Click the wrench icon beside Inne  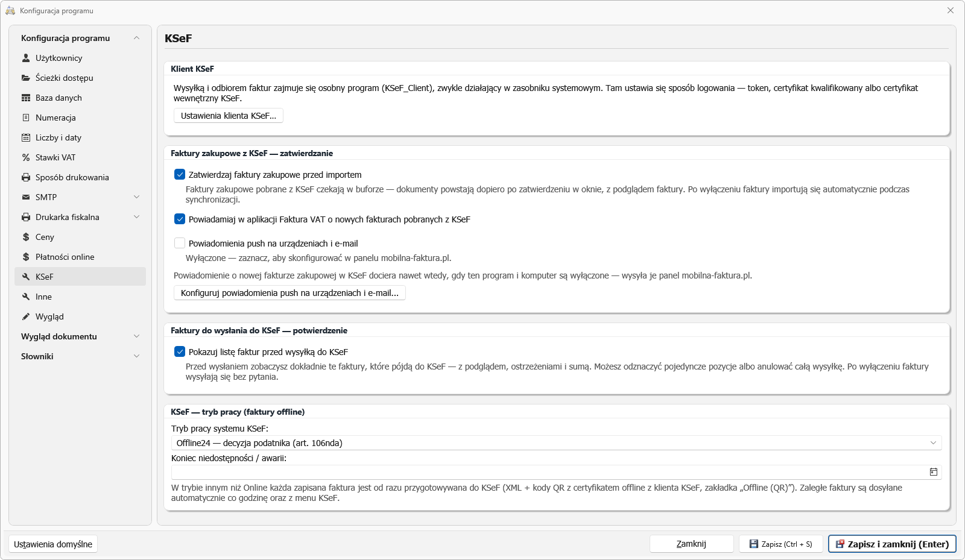click(x=26, y=297)
